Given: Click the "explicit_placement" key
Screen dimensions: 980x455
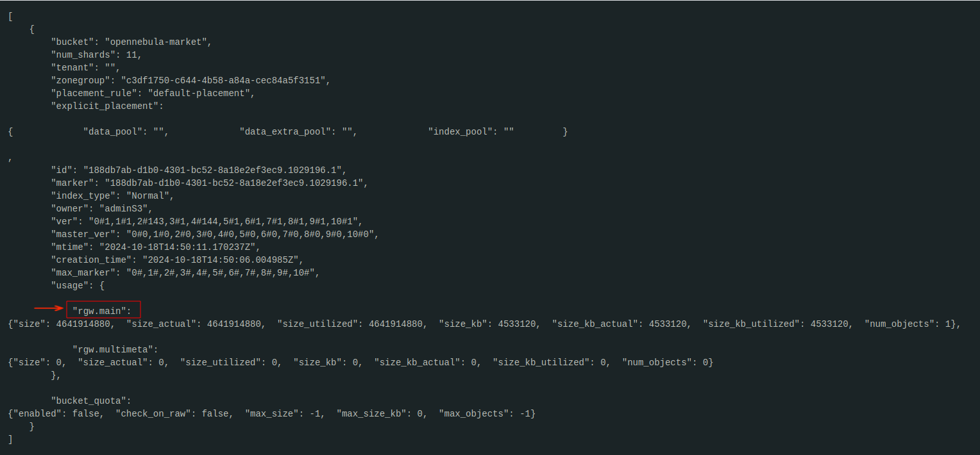Looking at the screenshot, I should click(x=106, y=106).
